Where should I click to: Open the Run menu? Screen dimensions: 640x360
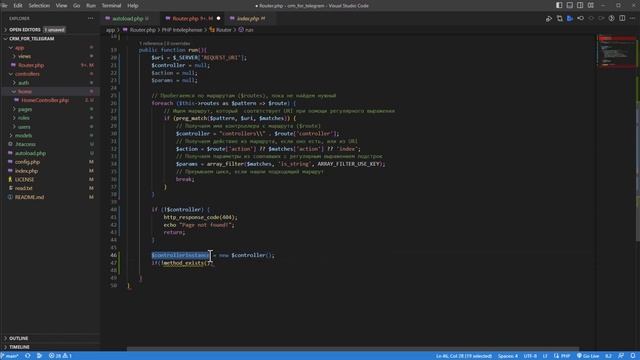coord(91,6)
